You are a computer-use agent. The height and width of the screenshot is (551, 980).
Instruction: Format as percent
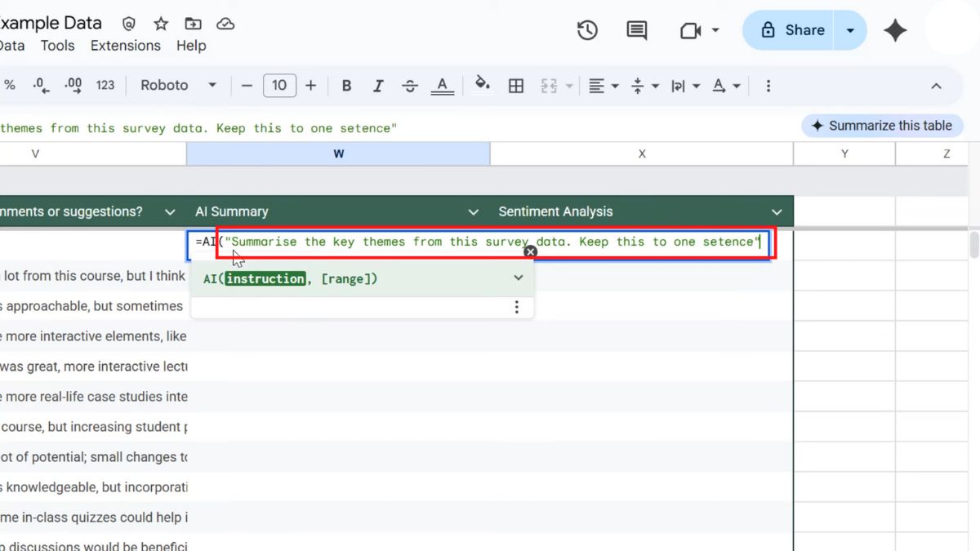point(10,86)
